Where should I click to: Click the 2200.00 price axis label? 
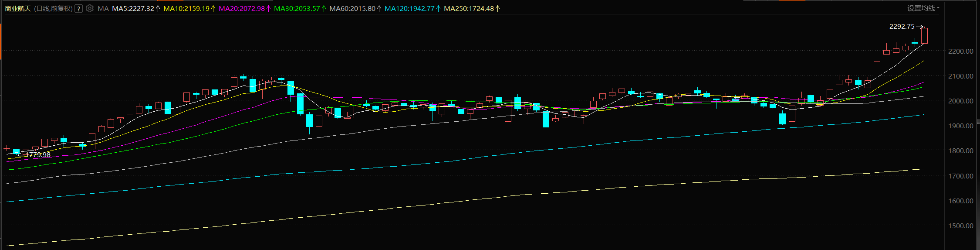coord(960,51)
